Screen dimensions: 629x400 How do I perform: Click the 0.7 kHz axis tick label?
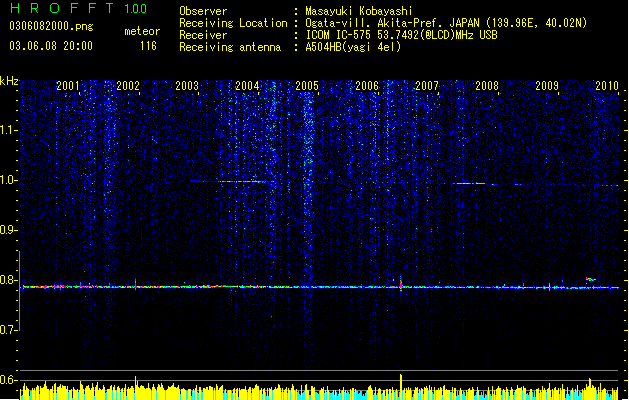tap(8, 330)
